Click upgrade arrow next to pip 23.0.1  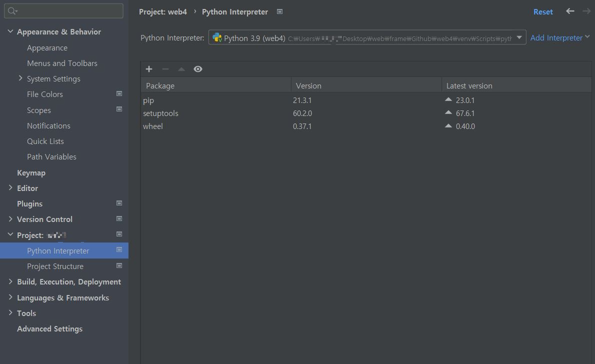[448, 99]
